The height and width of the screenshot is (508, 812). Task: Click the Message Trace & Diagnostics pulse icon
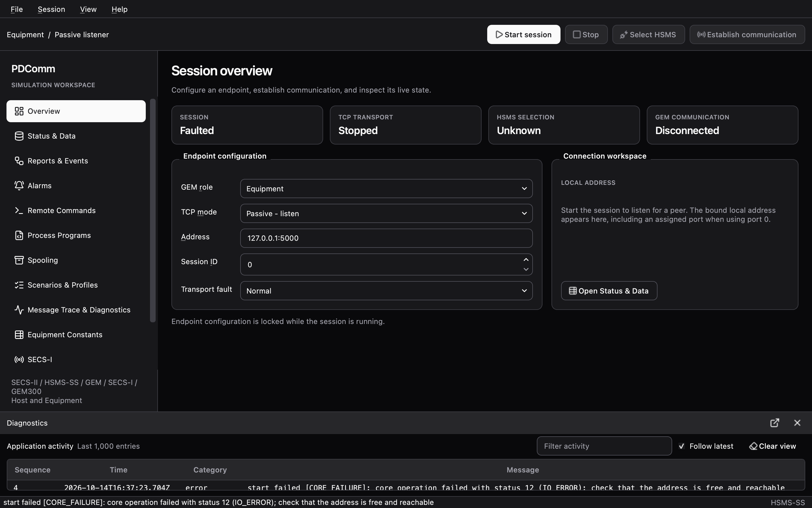19,310
